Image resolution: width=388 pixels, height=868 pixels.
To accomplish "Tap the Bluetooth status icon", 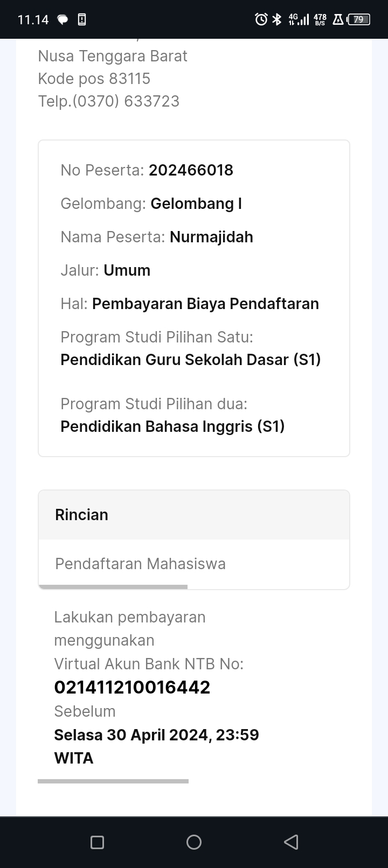I will 277,20.
